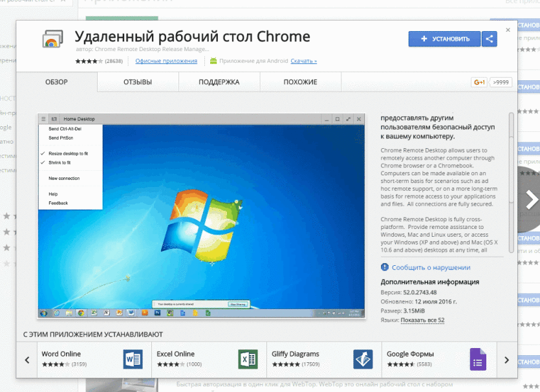Click the Word Online app icon

133,360
